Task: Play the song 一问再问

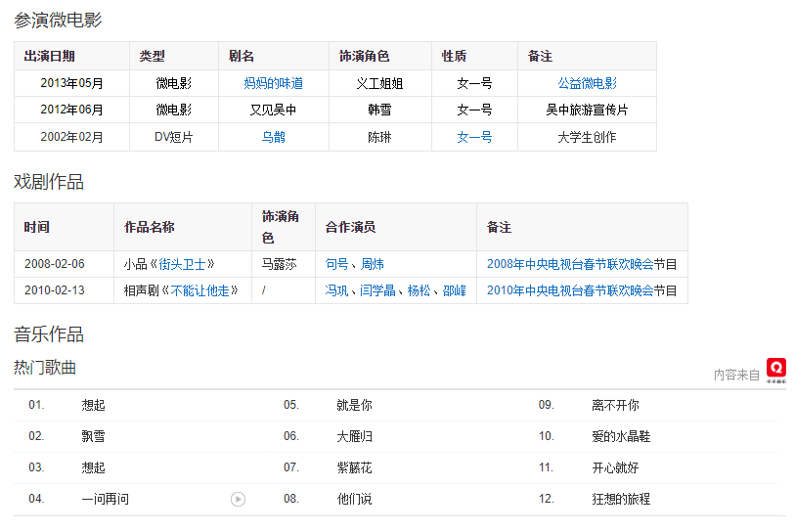Action: (238, 499)
